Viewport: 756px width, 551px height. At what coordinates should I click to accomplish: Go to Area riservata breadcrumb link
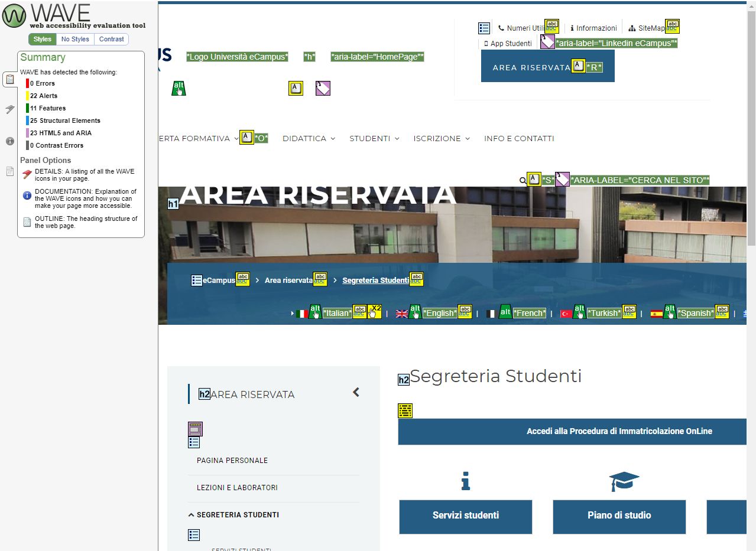(288, 281)
